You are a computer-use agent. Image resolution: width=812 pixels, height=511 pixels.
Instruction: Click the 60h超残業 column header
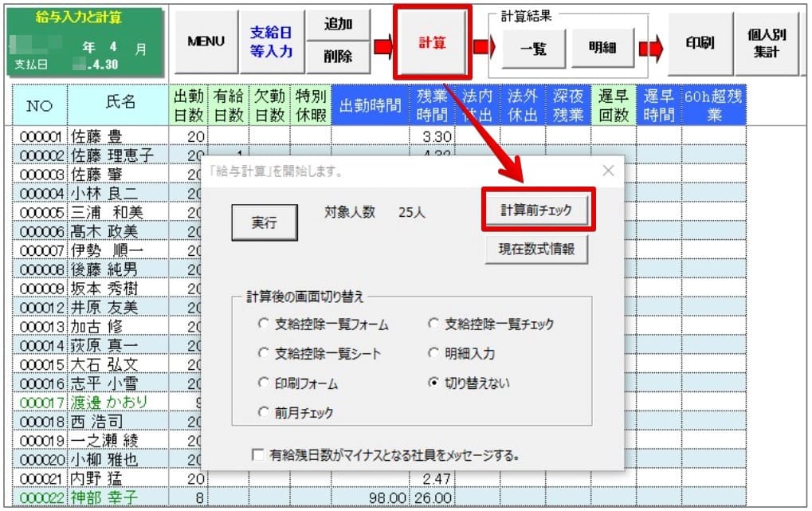[x=714, y=104]
